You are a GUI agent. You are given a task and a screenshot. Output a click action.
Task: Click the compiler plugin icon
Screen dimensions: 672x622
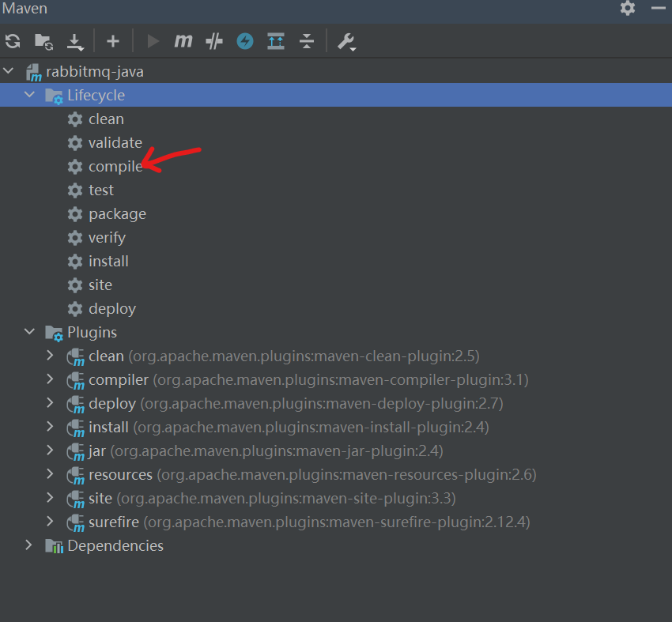(75, 381)
